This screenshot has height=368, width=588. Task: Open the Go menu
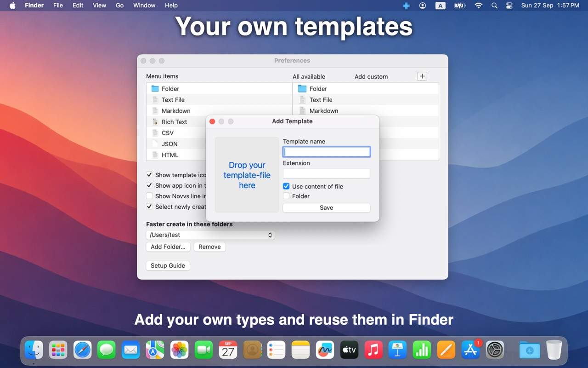point(120,6)
